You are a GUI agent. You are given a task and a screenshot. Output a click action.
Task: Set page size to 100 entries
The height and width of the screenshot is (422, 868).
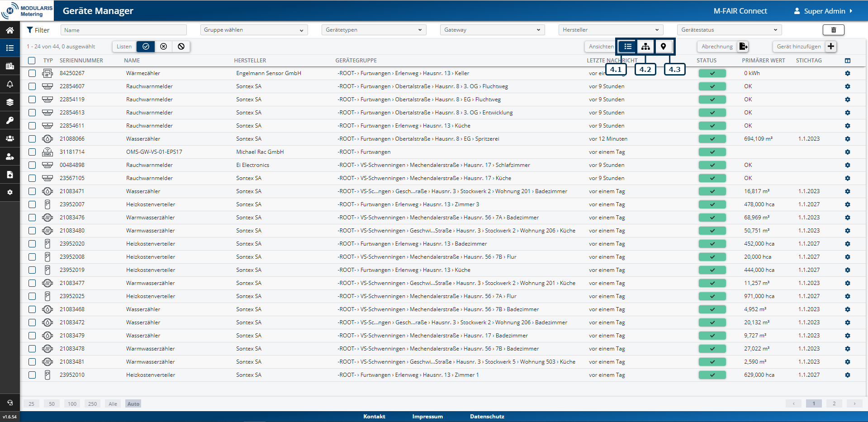pos(72,404)
